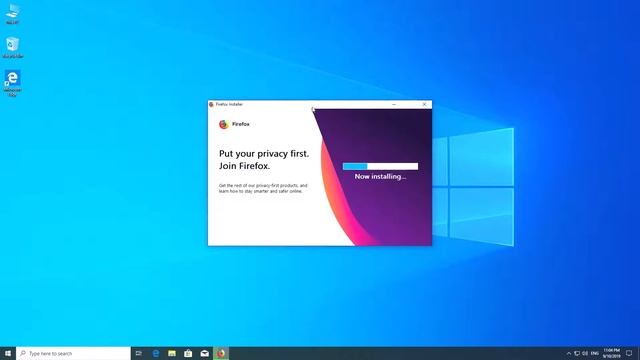
Task: Select the Microsoft Edge desktop shortcut
Action: [x=12, y=83]
